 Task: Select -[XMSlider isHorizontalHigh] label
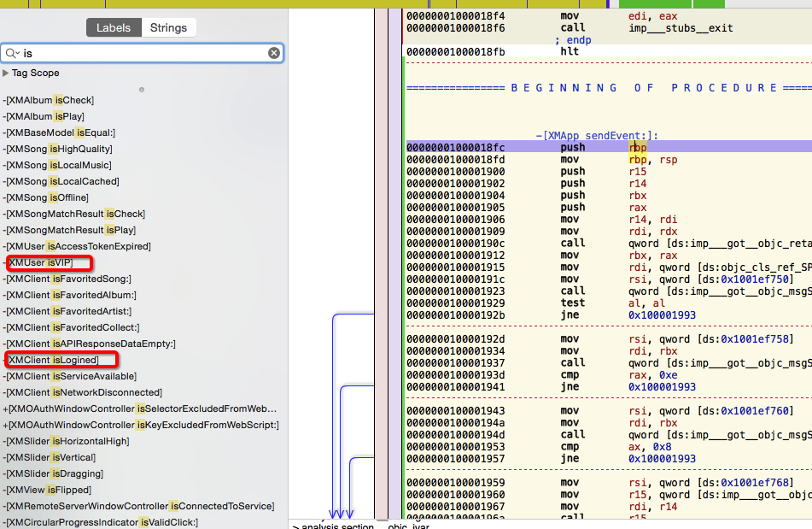click(67, 442)
